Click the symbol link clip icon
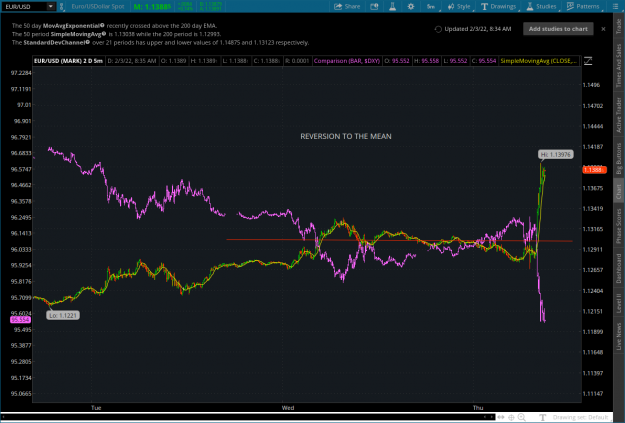This screenshot has height=423, width=625. tap(61, 6)
